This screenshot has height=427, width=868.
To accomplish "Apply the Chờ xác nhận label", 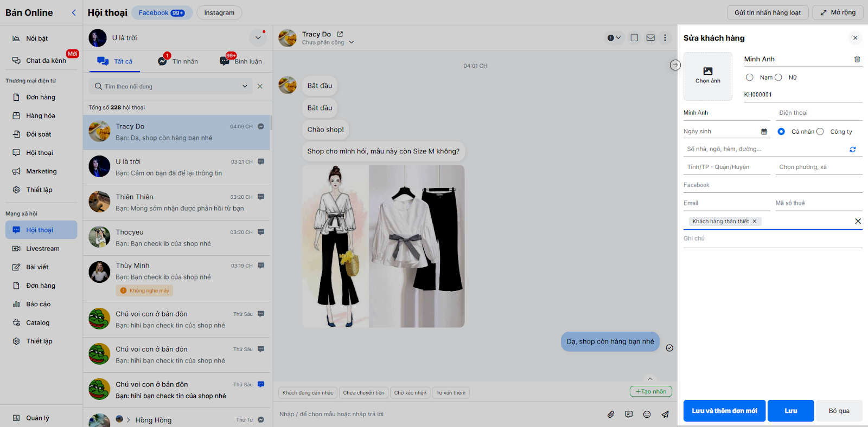I will coord(410,393).
